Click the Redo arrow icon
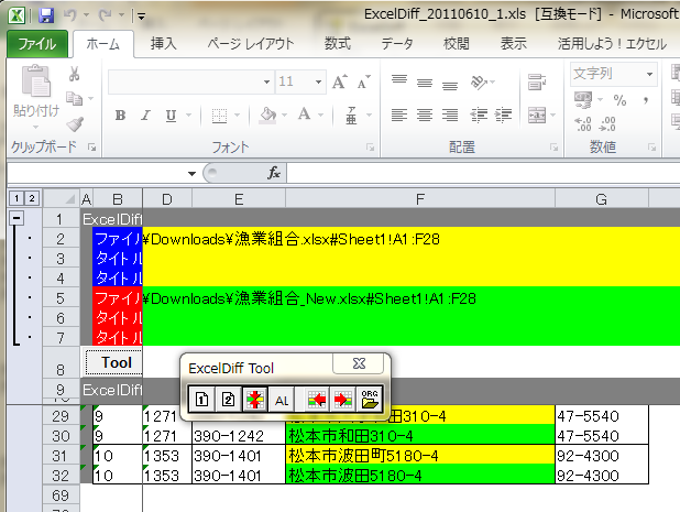The image size is (680, 512). [105, 15]
